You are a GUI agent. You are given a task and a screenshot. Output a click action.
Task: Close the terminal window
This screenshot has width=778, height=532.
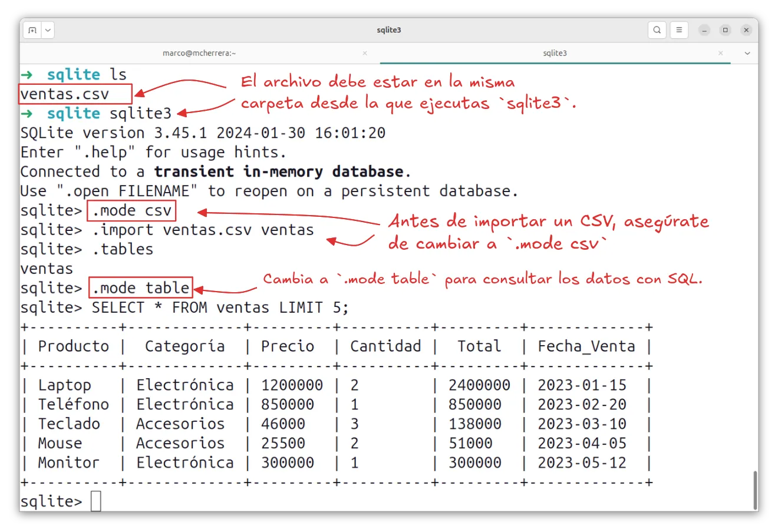[x=746, y=30]
